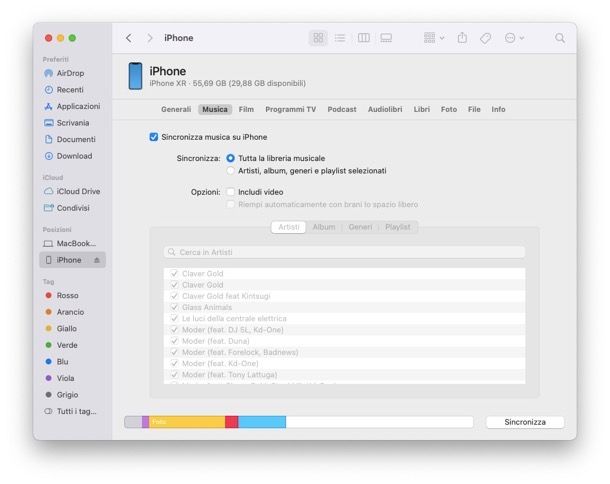Toggle Le luci della centrale elettrica checkbox
The height and width of the screenshot is (484, 610).
click(174, 319)
